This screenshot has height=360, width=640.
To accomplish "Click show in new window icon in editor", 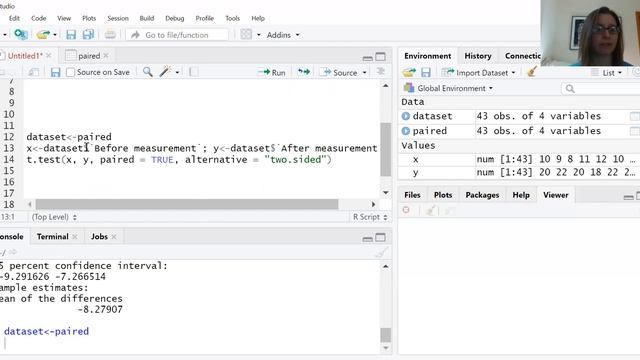I will point(33,72).
